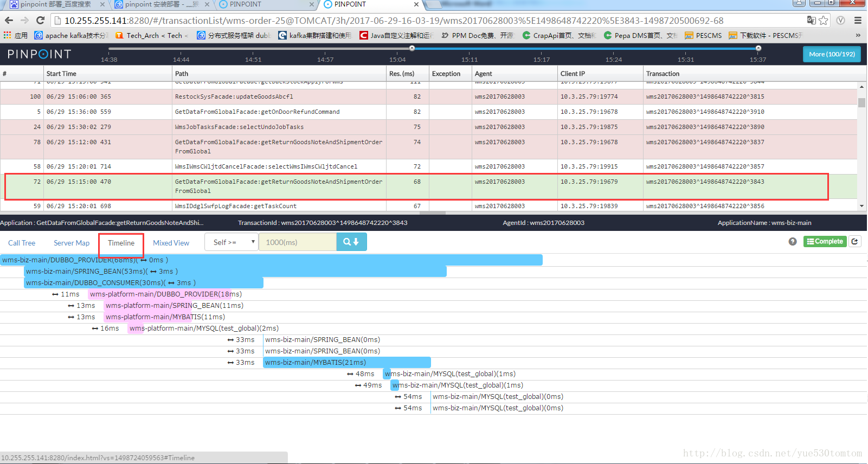868x464 pixels.
Task: Open help via the question mark icon
Action: tap(793, 241)
